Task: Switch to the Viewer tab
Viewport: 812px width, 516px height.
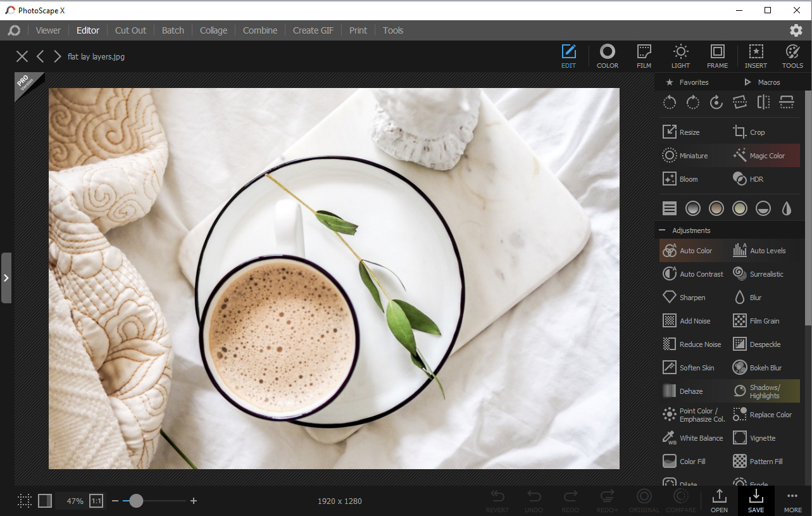Action: [48, 30]
